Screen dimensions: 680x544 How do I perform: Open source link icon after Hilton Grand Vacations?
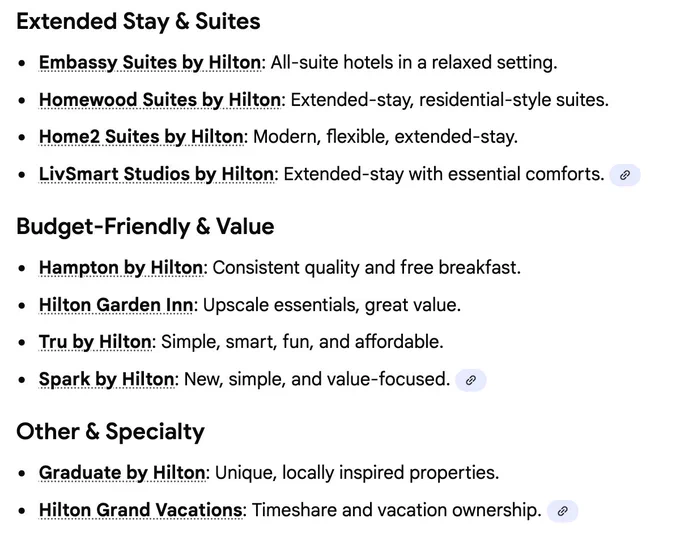pos(562,511)
